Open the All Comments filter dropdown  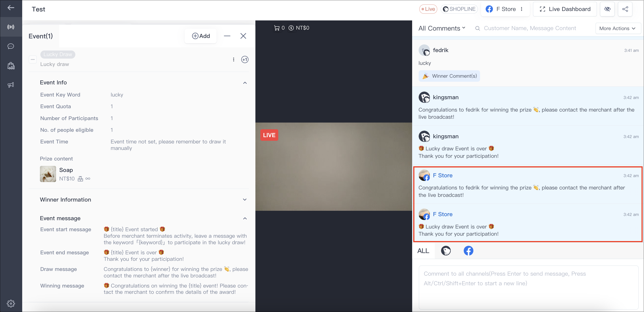(442, 28)
